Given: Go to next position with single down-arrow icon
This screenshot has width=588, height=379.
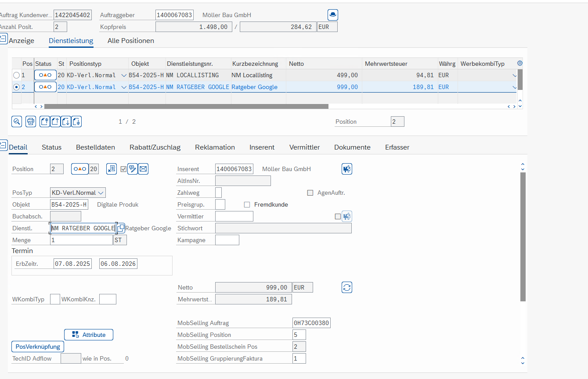Looking at the screenshot, I should click(66, 122).
